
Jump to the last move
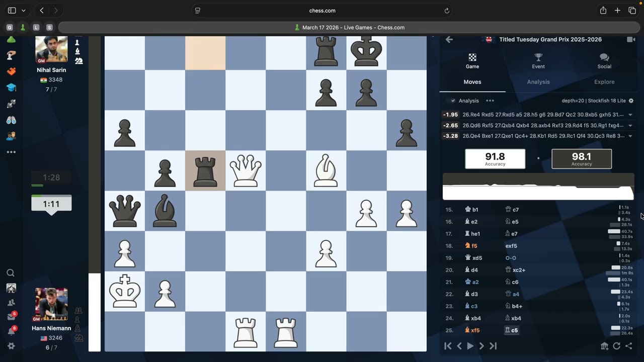point(493,346)
